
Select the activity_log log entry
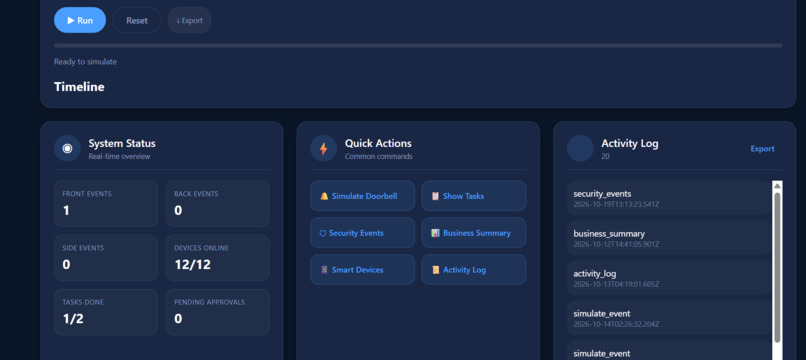(669, 278)
